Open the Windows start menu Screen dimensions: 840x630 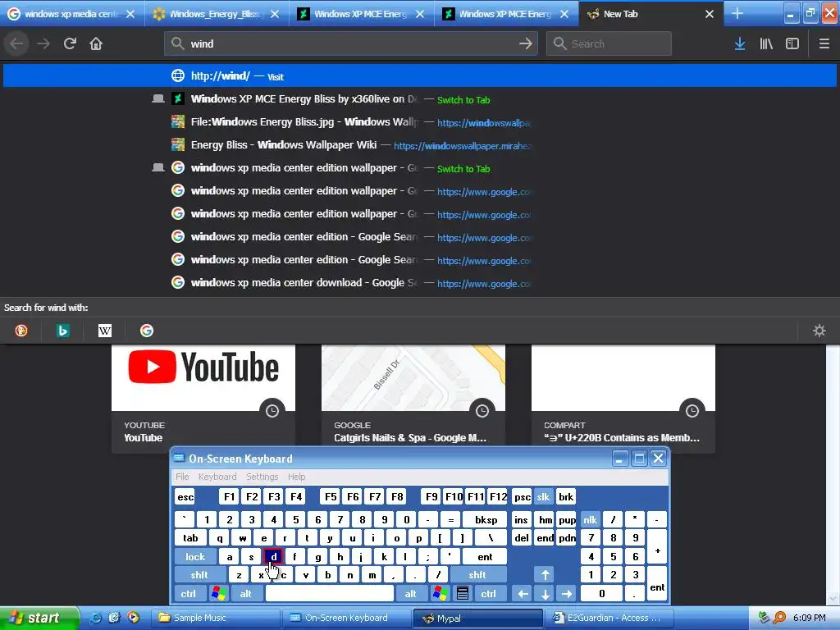(x=39, y=618)
